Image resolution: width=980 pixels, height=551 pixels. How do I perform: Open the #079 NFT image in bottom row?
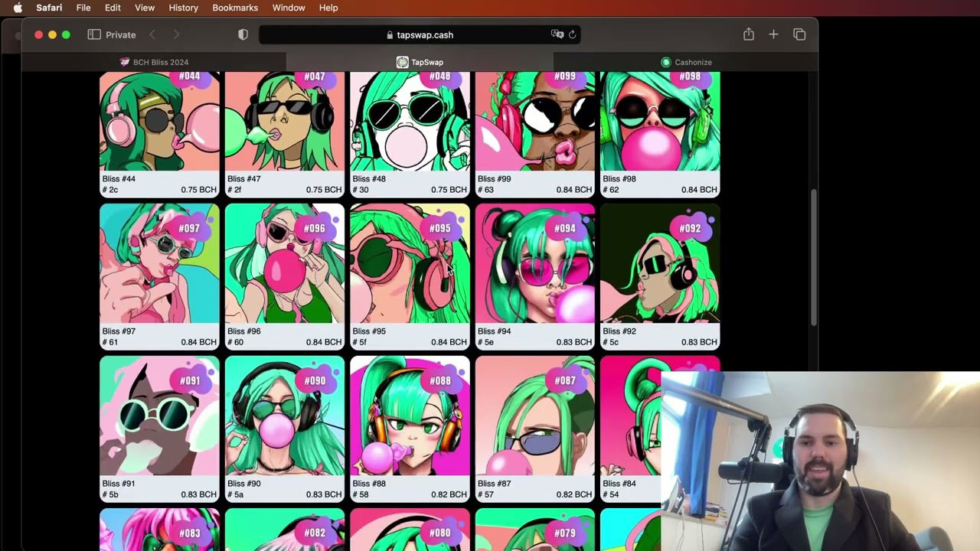tap(535, 530)
